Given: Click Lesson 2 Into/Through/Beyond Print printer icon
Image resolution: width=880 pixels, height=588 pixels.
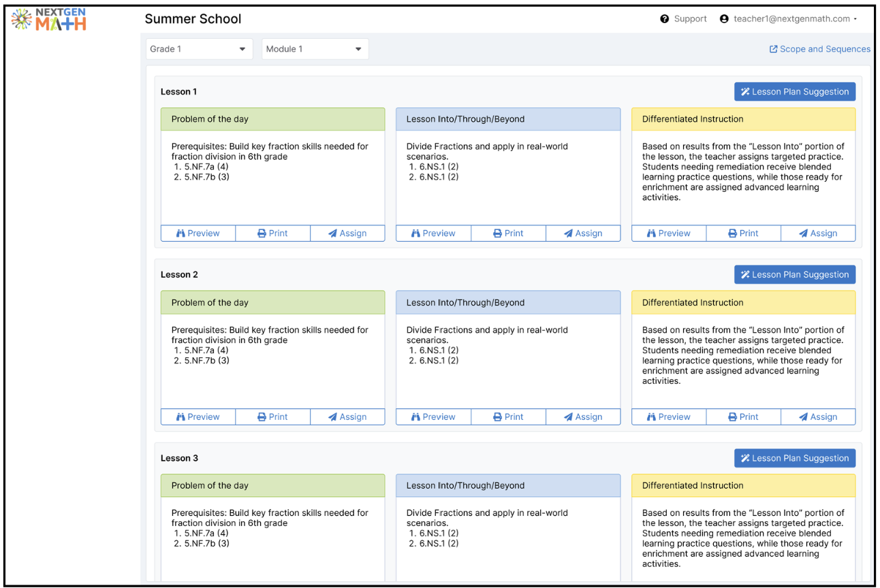Looking at the screenshot, I should [x=497, y=417].
